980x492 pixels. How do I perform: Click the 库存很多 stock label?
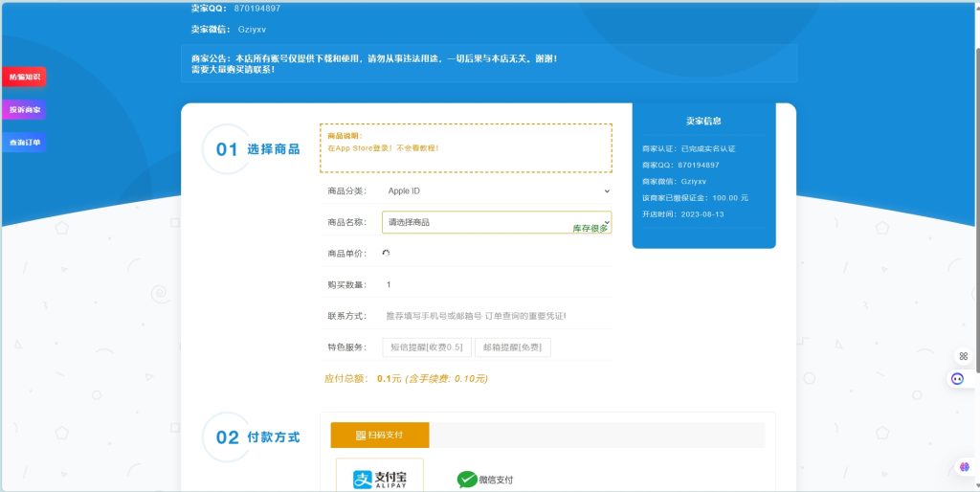590,228
